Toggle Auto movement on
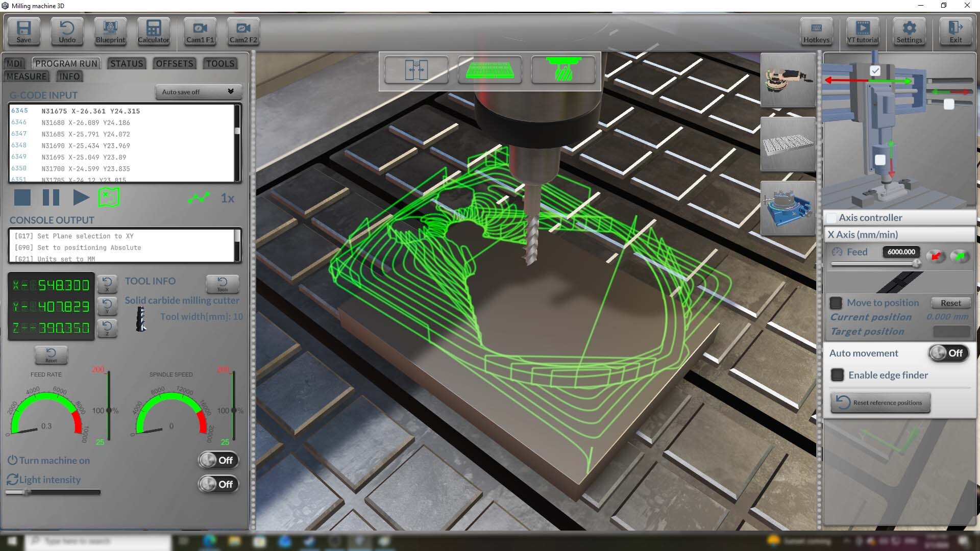980x551 pixels. [x=948, y=353]
